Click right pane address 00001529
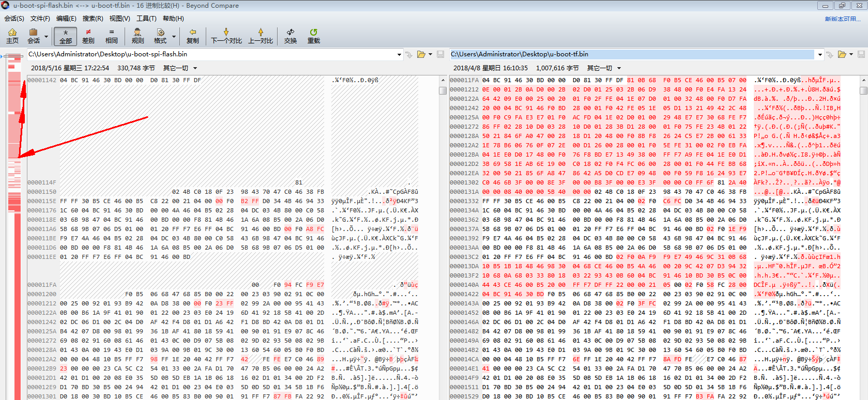This screenshot has height=400, width=868. point(464,396)
